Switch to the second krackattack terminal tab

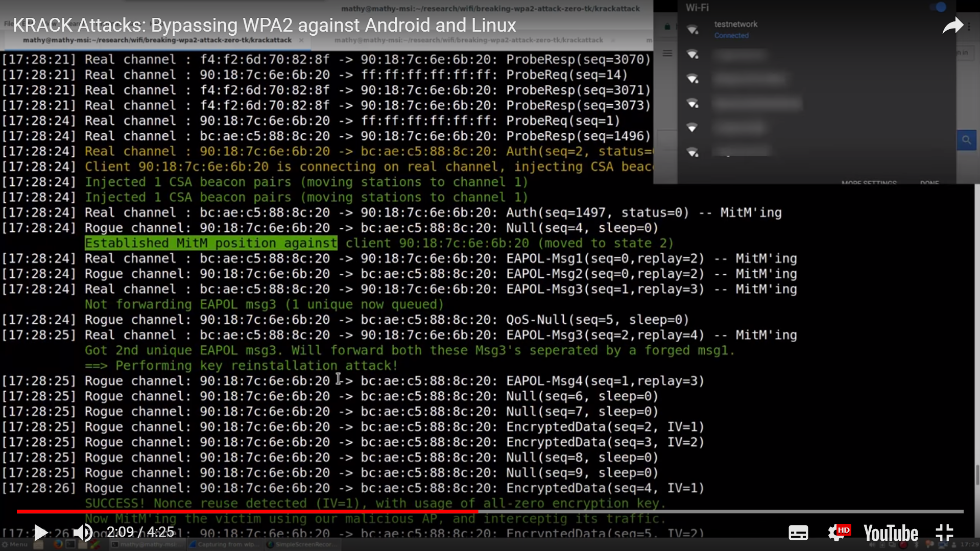click(x=469, y=40)
